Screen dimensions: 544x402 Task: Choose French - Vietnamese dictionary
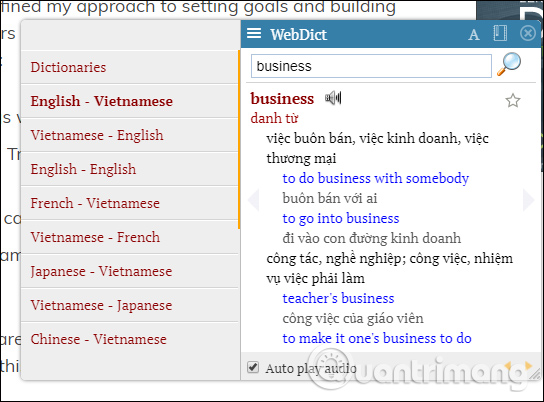tap(130, 203)
